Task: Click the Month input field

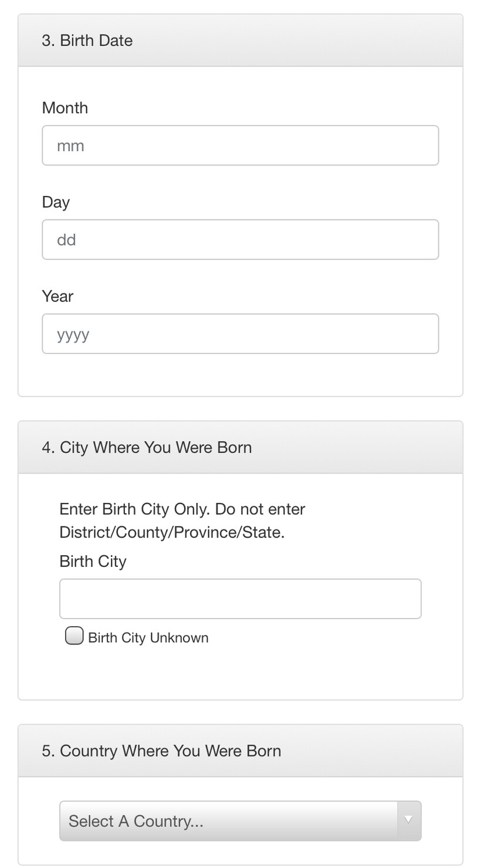Action: (x=240, y=146)
